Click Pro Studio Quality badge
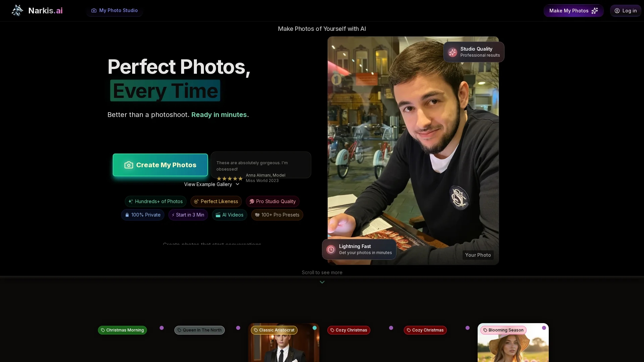Viewport: 644px width, 362px height. 273,201
